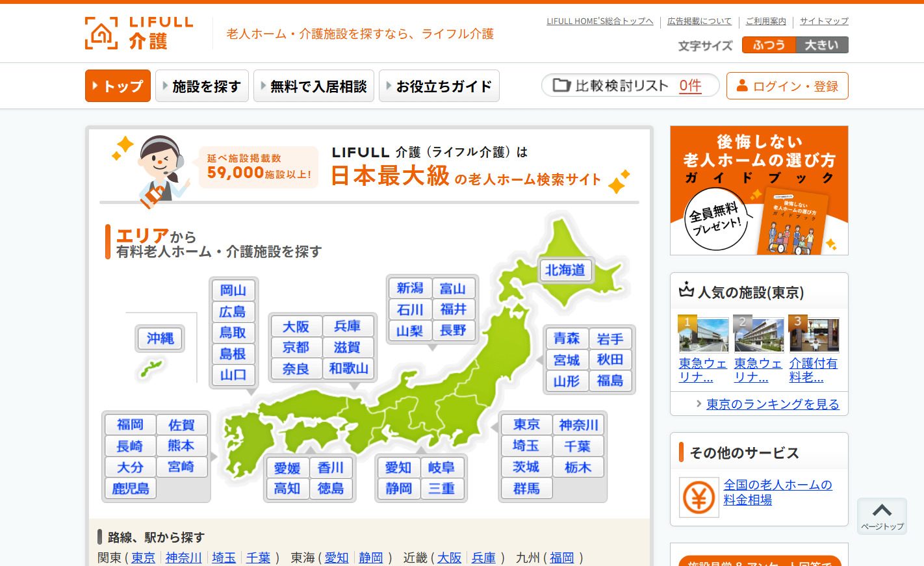Select 兵庫 prefecture button on map
This screenshot has height=566, width=924.
(x=348, y=326)
